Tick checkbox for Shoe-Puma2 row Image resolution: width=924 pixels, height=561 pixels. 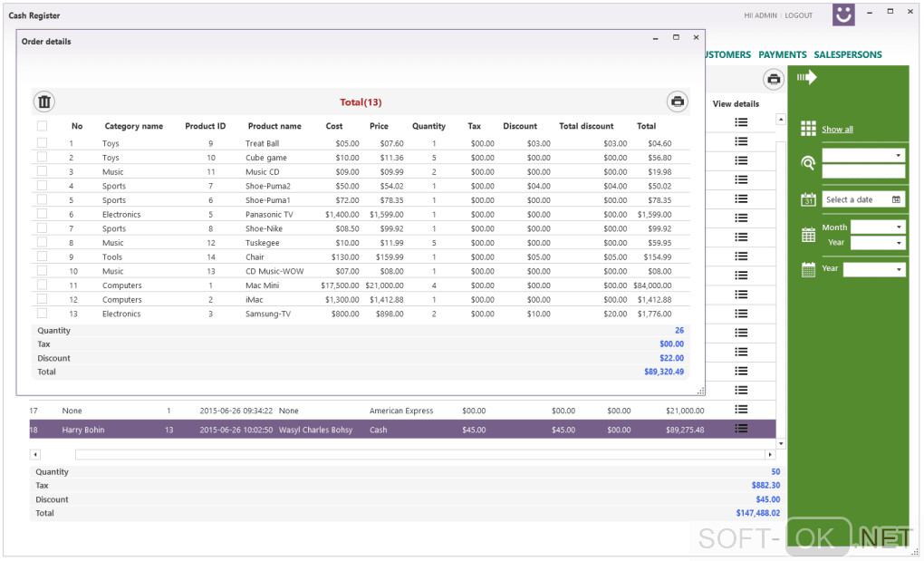click(42, 185)
